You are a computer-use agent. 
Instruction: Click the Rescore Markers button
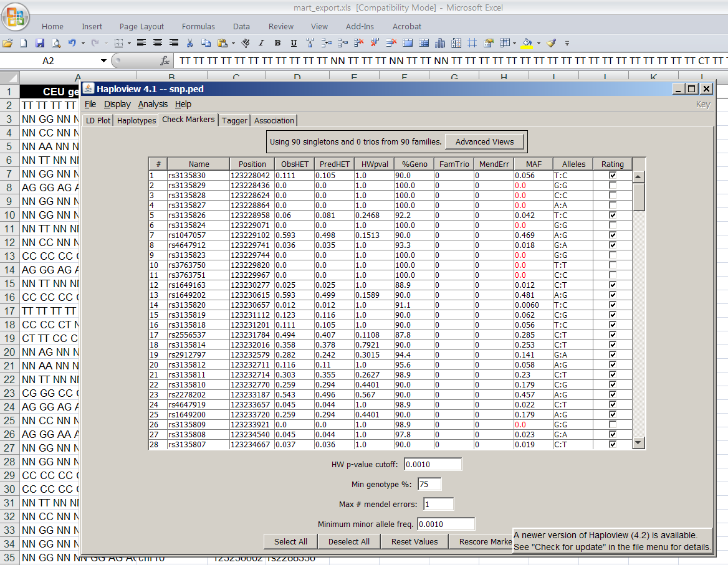pyautogui.click(x=481, y=541)
